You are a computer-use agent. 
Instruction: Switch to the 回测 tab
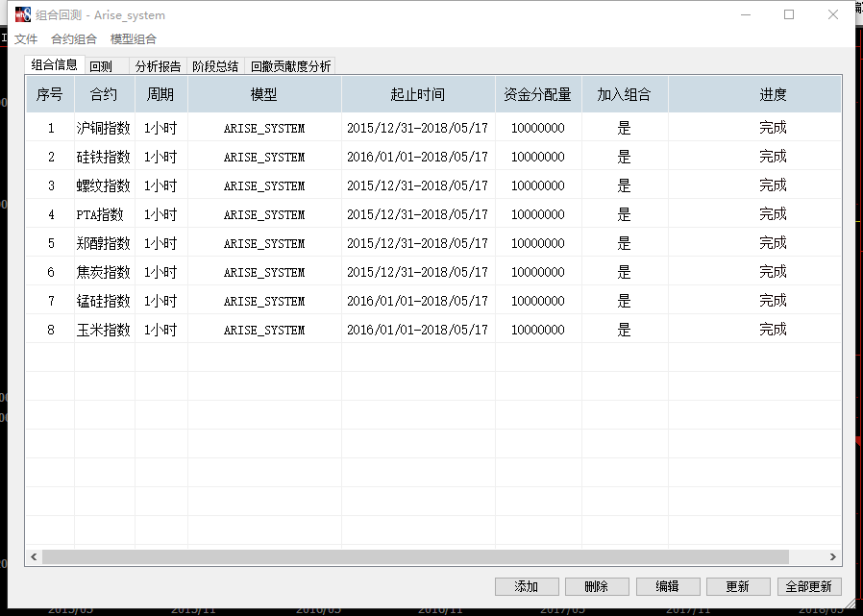point(101,66)
